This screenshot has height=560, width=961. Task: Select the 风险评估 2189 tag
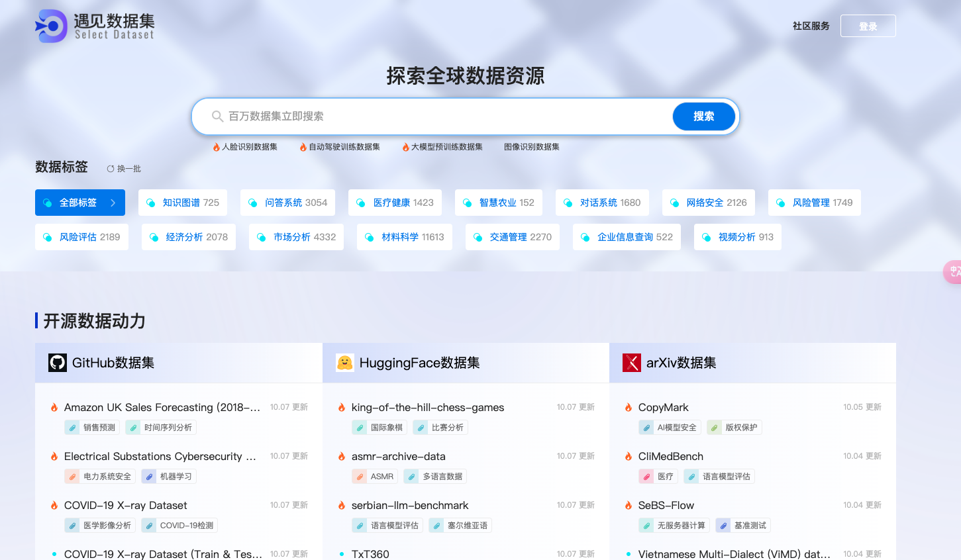coord(81,237)
